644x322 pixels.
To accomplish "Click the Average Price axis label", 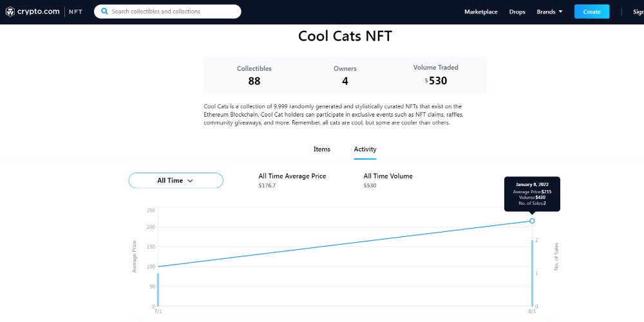I will [135, 257].
